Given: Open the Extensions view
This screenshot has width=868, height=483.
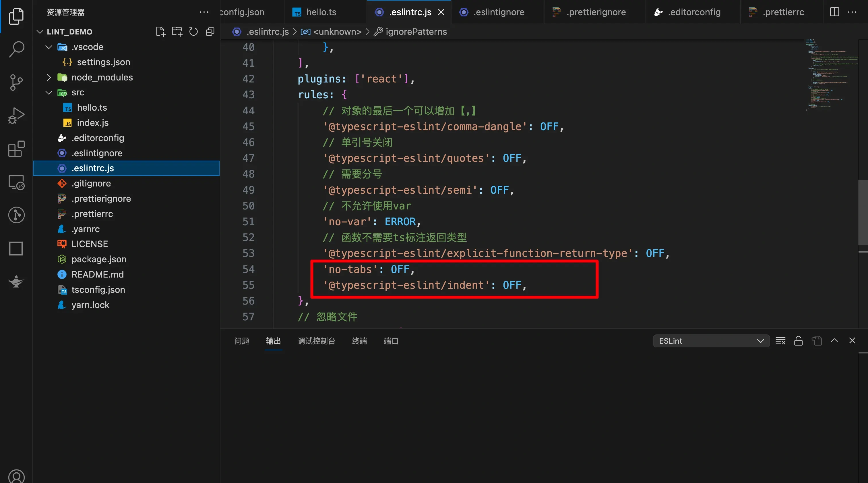Looking at the screenshot, I should tap(16, 149).
